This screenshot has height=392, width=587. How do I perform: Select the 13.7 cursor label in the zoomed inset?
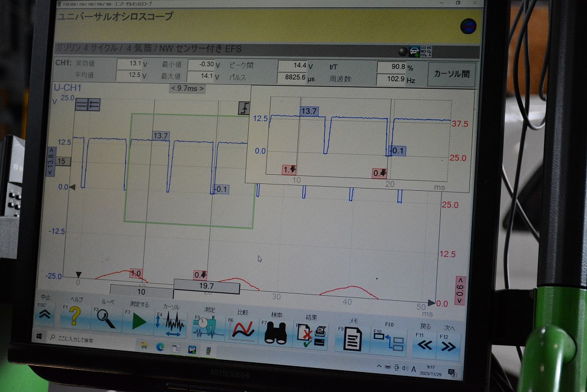click(309, 111)
